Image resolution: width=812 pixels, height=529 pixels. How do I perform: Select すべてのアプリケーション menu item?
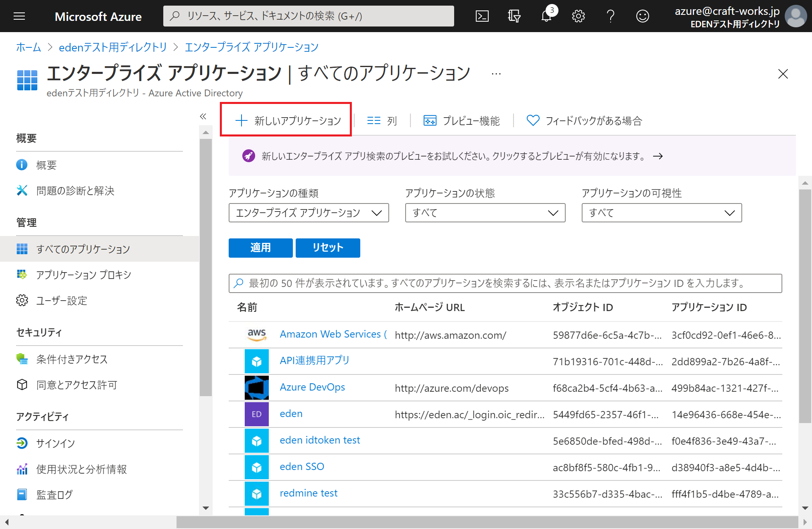point(99,249)
